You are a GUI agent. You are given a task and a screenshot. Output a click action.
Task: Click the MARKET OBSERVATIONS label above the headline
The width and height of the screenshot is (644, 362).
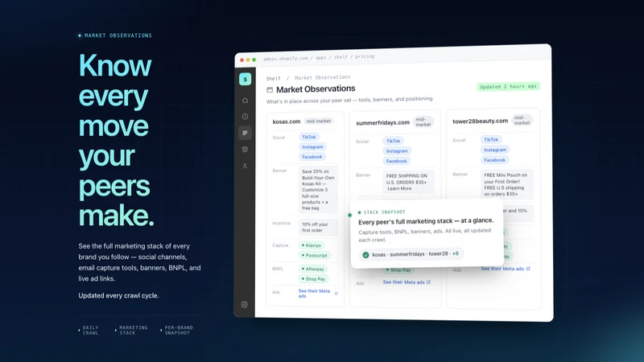(x=118, y=35)
